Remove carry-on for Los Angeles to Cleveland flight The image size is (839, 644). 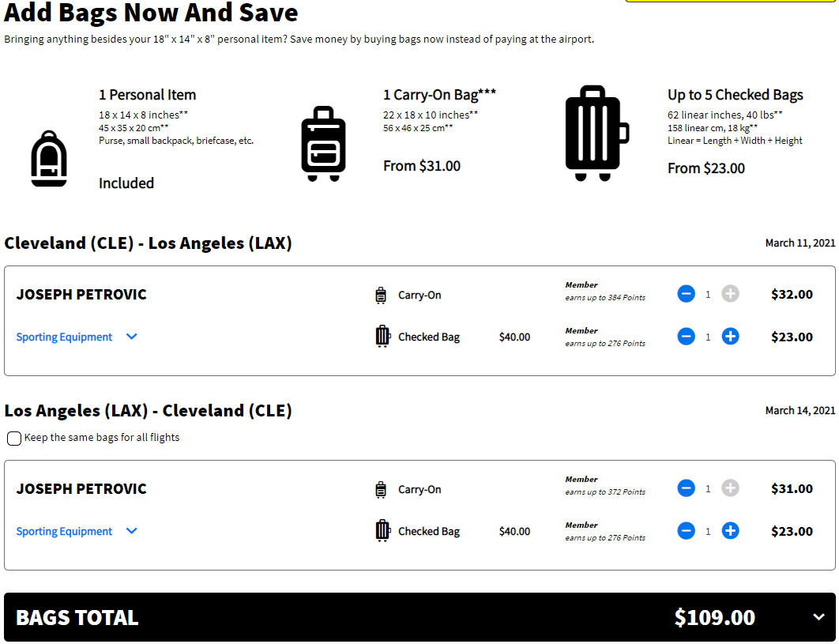tap(686, 488)
